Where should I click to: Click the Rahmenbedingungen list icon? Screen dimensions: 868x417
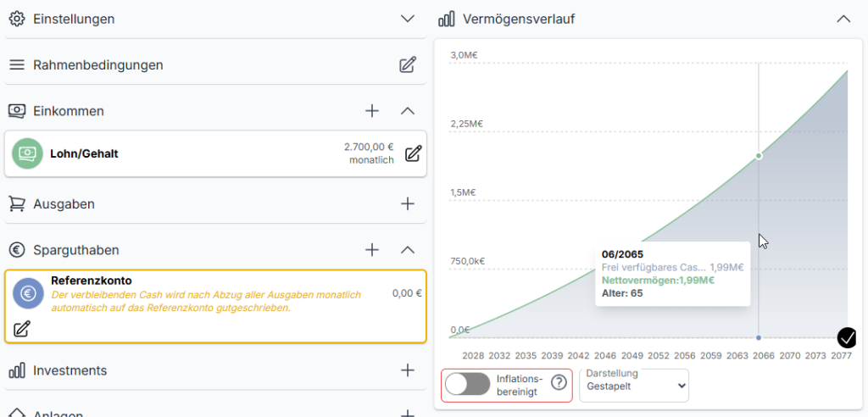click(x=17, y=64)
